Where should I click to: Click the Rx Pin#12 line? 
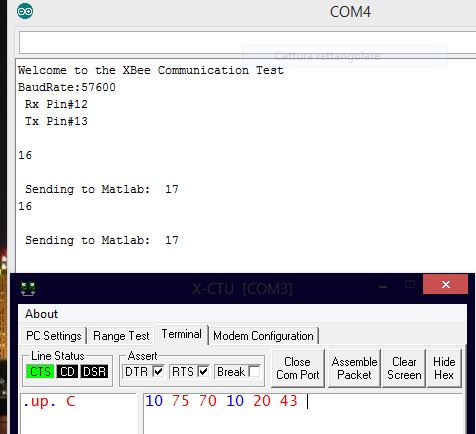pyautogui.click(x=56, y=104)
